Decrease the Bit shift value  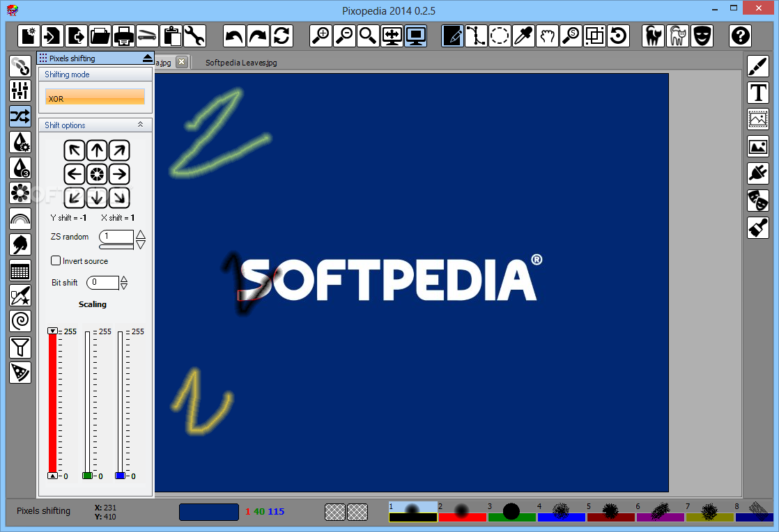[124, 286]
